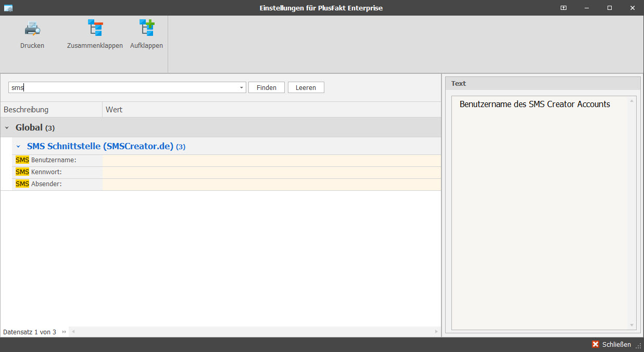
Task: Click the Datensatz 1 von 3 status
Action: (30, 332)
